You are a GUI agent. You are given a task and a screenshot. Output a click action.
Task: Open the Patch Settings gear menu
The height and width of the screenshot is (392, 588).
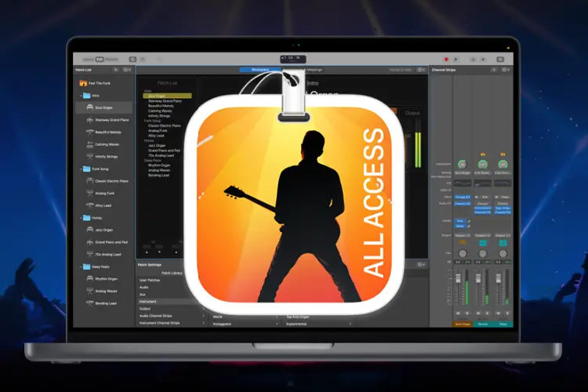421,264
